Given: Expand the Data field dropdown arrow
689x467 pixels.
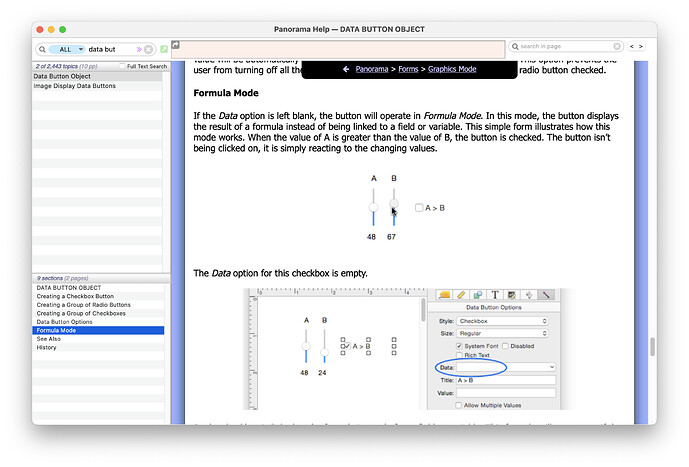Looking at the screenshot, I should pos(552,367).
